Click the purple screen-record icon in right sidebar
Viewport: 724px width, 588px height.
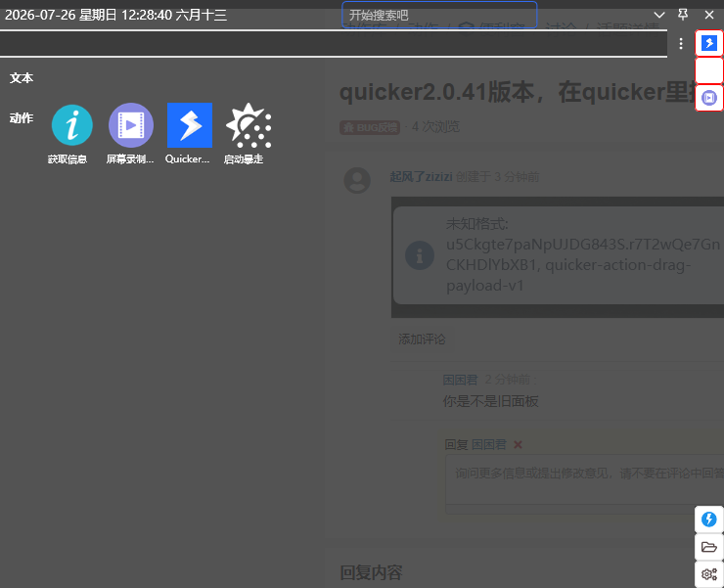point(709,98)
